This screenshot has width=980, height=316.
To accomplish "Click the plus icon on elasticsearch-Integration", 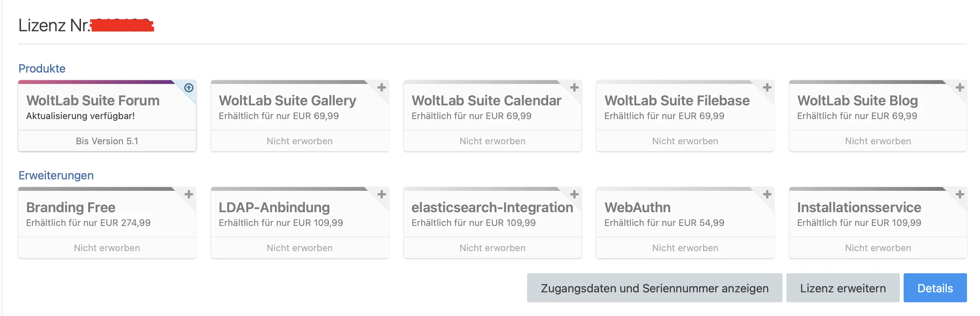I will [574, 195].
